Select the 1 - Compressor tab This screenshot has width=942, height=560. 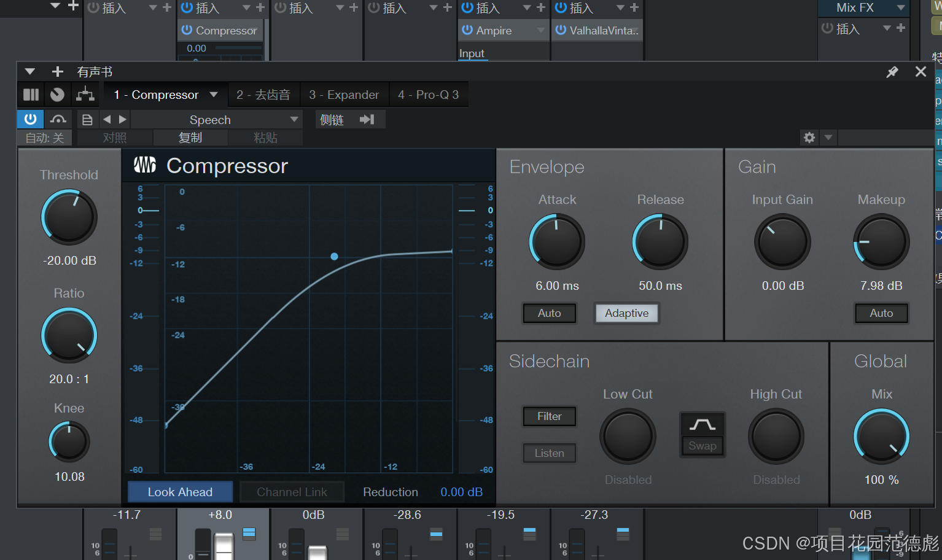156,95
